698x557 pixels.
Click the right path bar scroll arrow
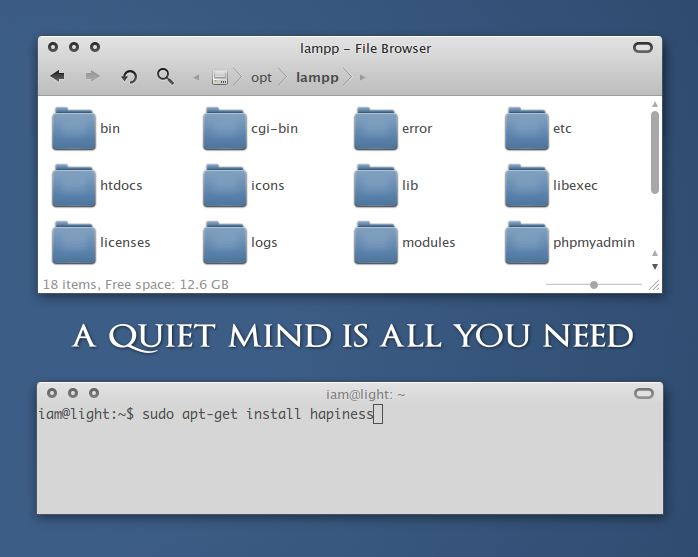[x=363, y=77]
